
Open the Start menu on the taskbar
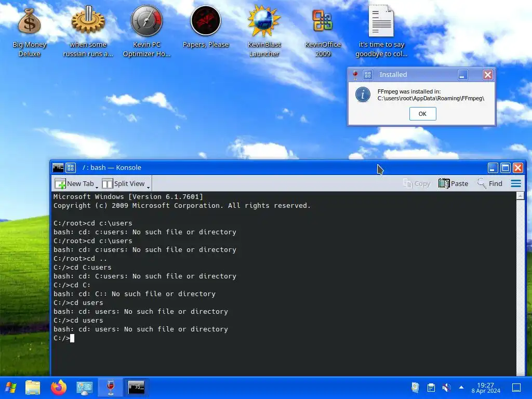(11, 388)
